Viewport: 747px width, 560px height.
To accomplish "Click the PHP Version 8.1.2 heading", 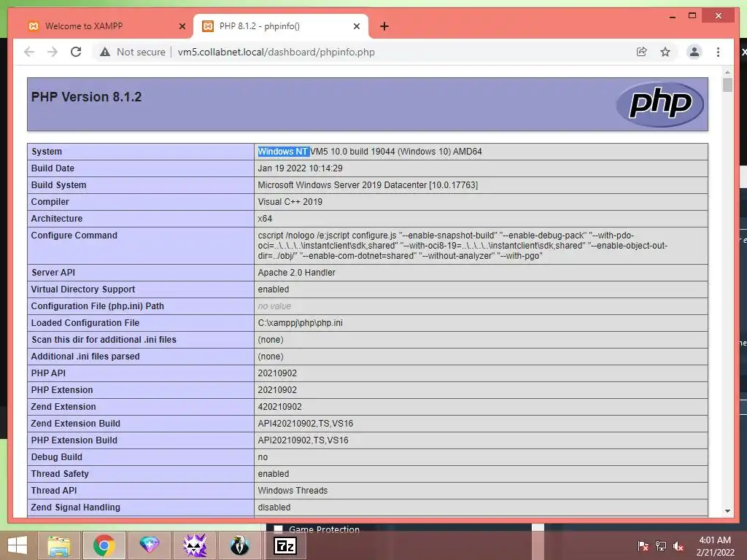I will tap(86, 97).
